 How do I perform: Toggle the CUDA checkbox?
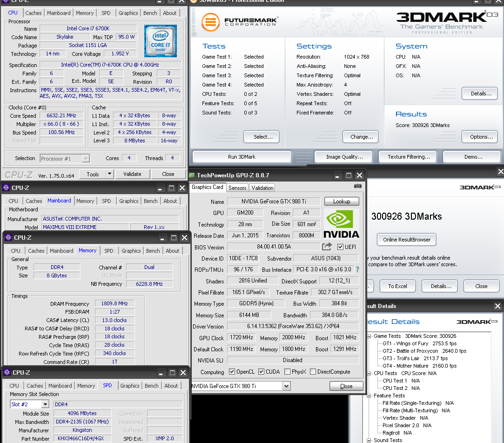pyautogui.click(x=262, y=372)
